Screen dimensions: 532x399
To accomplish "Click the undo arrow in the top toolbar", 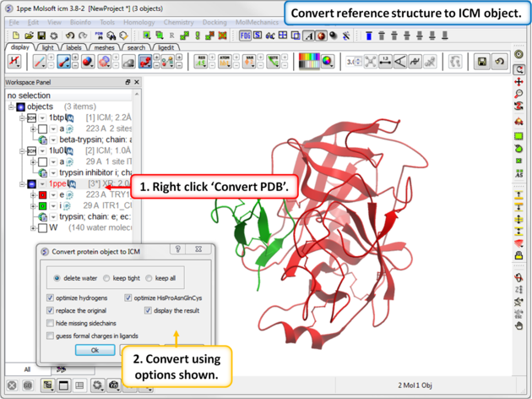I will [70, 36].
